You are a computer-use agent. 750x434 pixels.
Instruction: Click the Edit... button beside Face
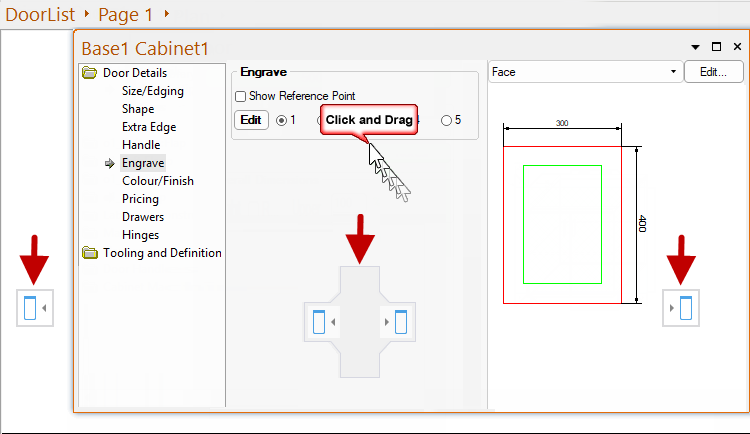(x=712, y=72)
